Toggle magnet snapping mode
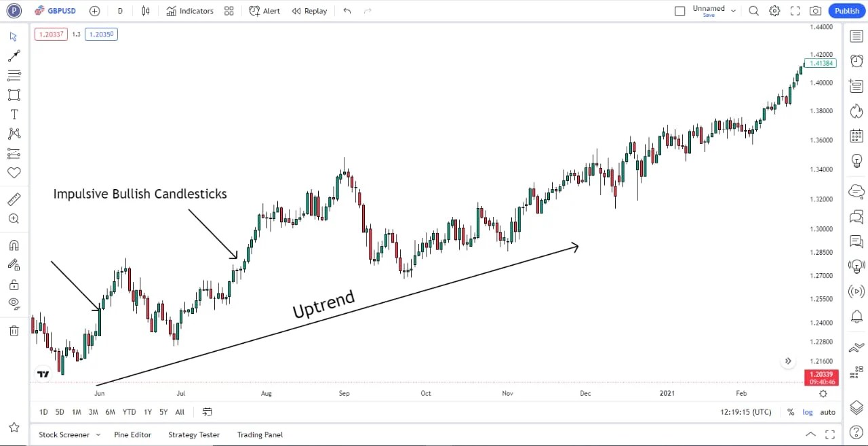Screen dimensions: 868x446 click(x=14, y=245)
